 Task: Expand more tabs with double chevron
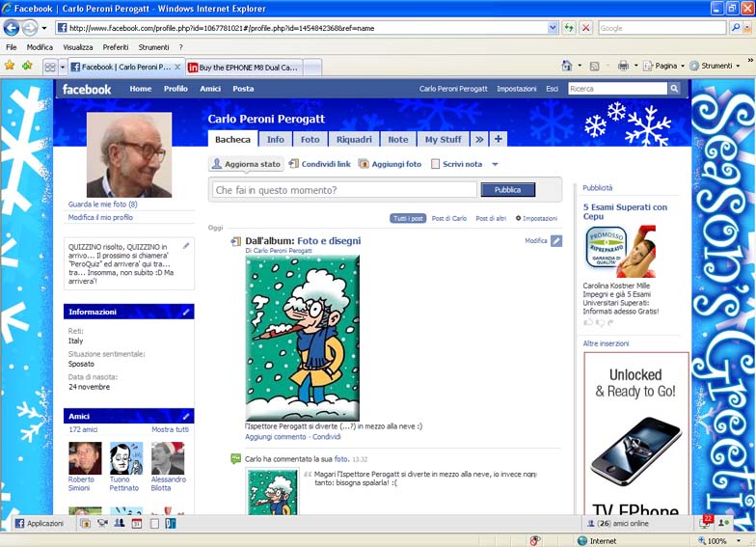tap(479, 139)
